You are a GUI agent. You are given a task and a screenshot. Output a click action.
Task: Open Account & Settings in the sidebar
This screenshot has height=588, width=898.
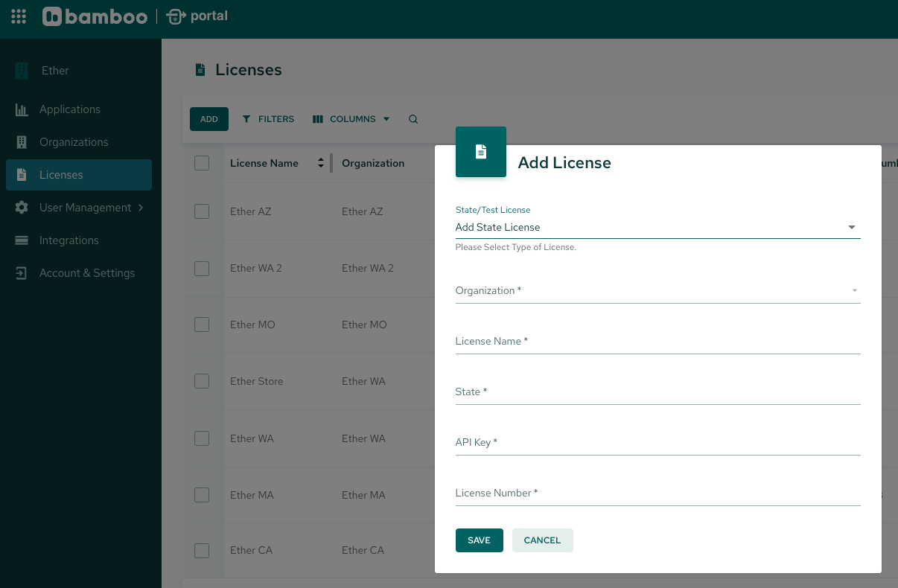[x=79, y=273]
